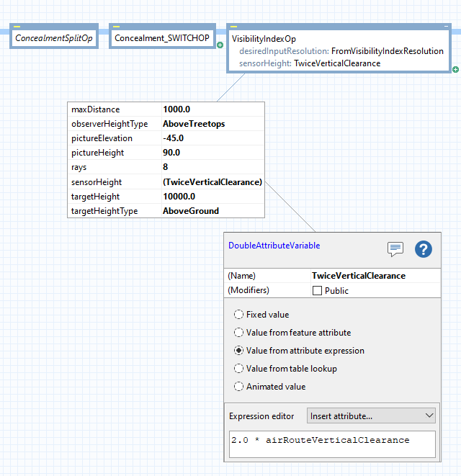Click green plus port on VisibilityIndexOp node
This screenshot has height=476, width=461.
point(455,69)
